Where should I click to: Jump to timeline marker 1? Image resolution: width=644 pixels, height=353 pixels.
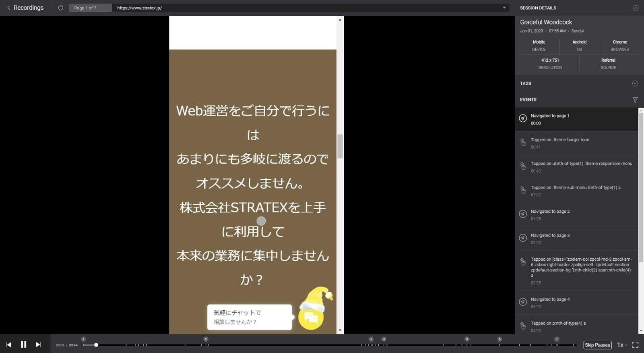pos(83,339)
